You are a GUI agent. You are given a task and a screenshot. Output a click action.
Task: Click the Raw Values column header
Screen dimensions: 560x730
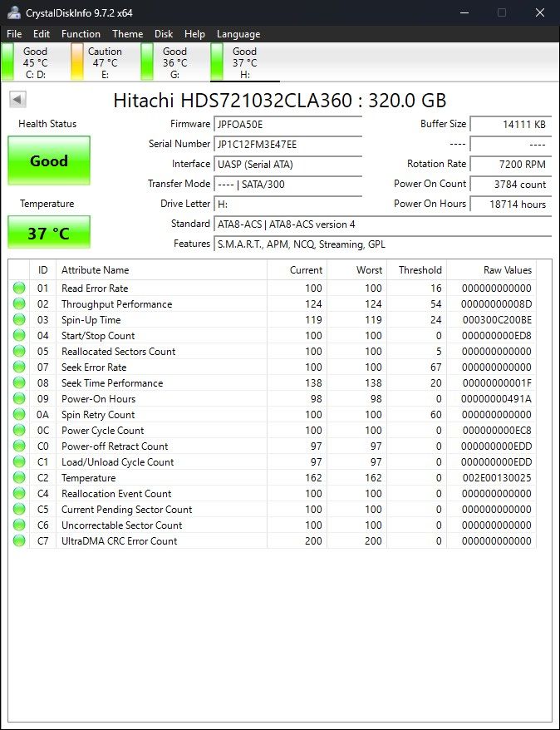pyautogui.click(x=492, y=270)
